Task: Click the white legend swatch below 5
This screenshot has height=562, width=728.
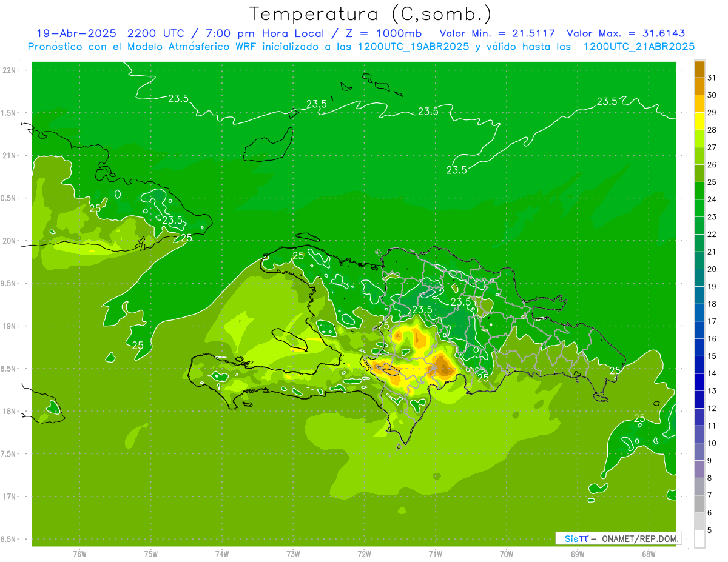Action: coord(699,538)
